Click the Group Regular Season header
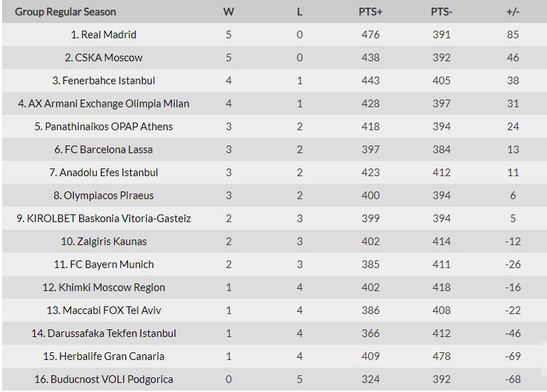547x392 pixels. (x=65, y=12)
